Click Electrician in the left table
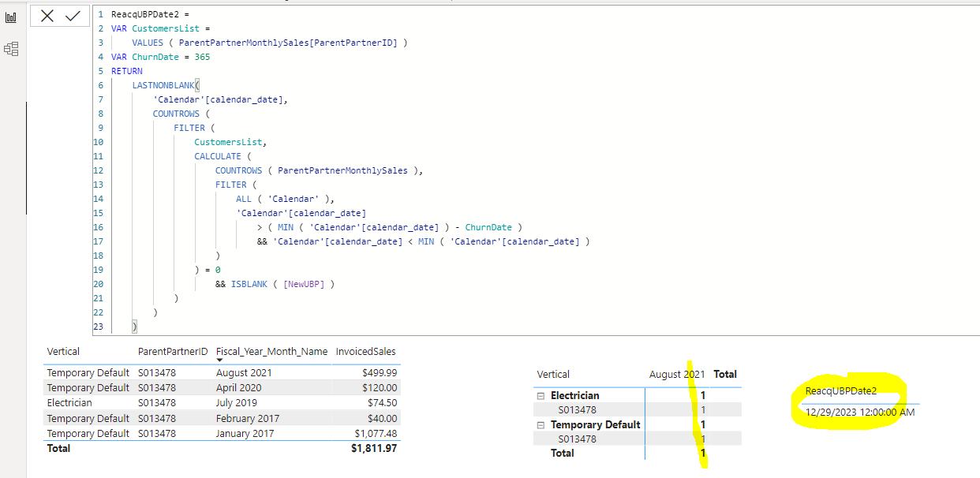 tap(69, 402)
